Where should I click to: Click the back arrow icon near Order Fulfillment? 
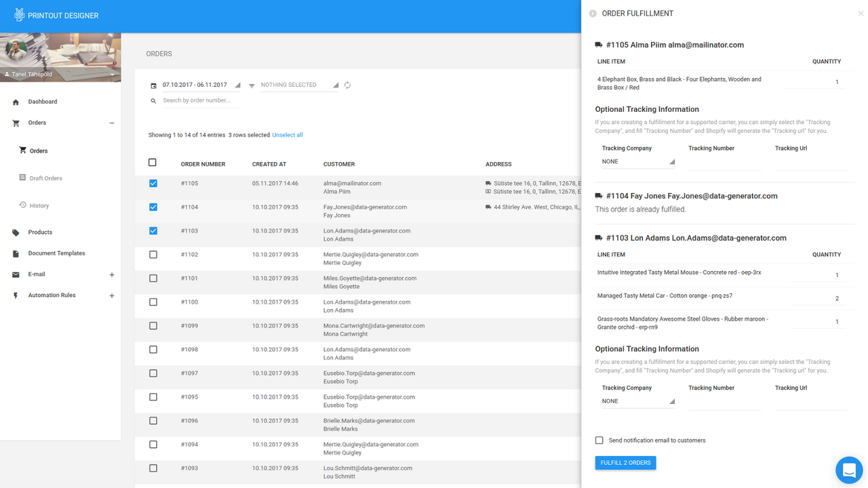tap(593, 14)
